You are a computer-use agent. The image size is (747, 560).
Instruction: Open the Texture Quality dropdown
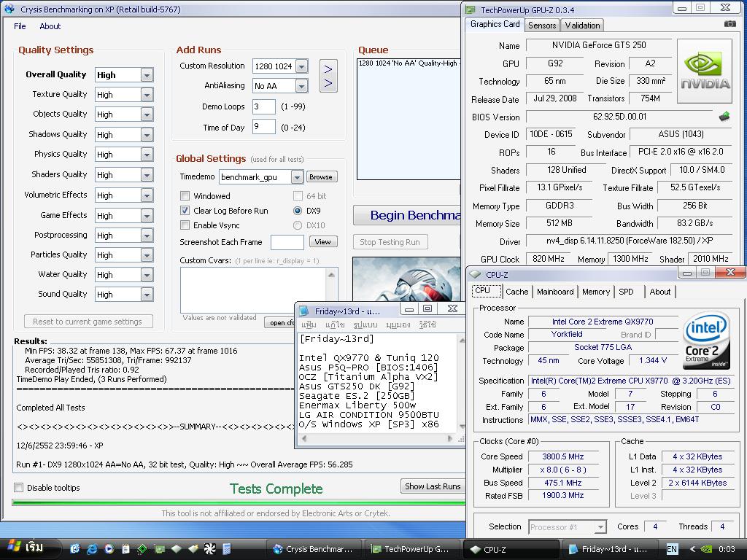coord(147,95)
